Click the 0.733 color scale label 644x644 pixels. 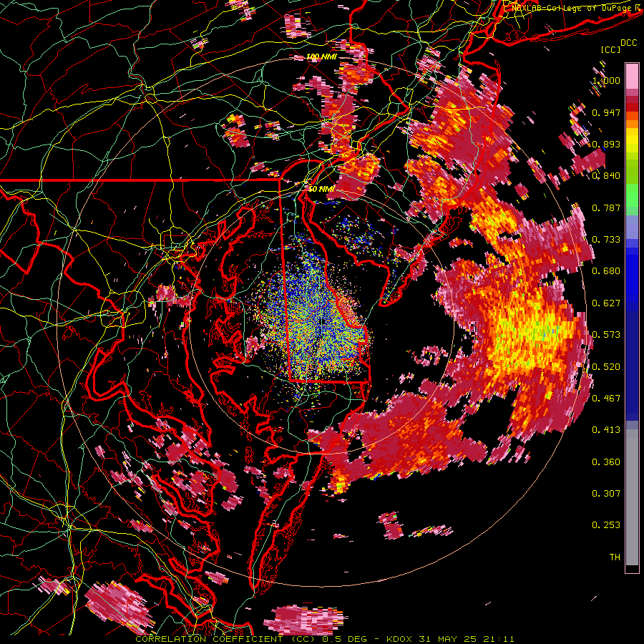coord(606,239)
